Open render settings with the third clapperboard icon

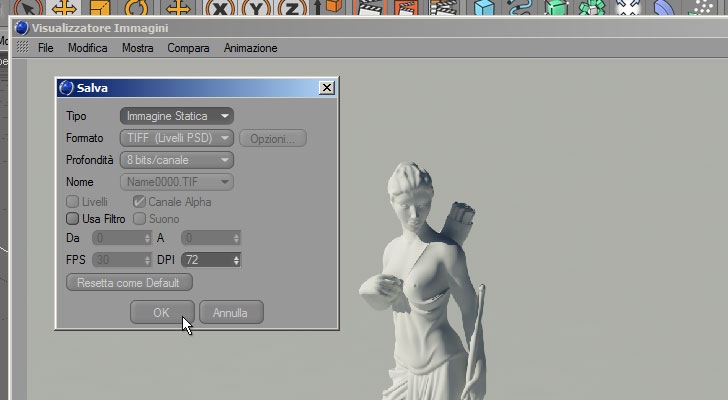[x=443, y=7]
